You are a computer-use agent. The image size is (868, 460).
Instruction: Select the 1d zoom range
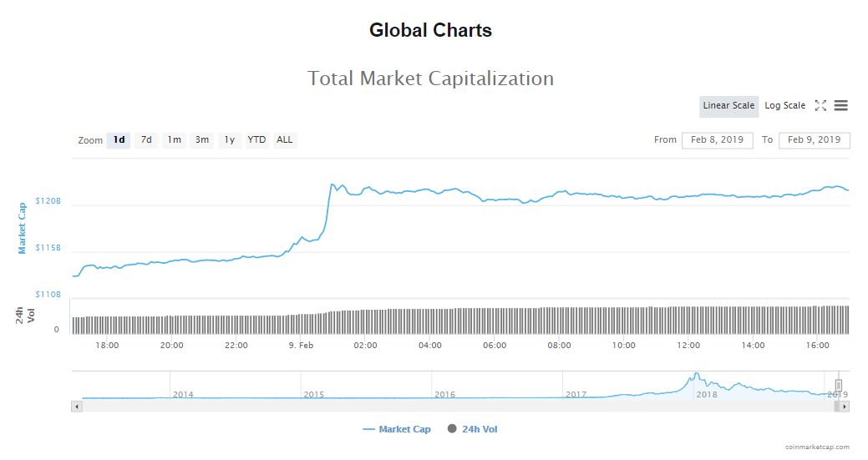[x=119, y=140]
